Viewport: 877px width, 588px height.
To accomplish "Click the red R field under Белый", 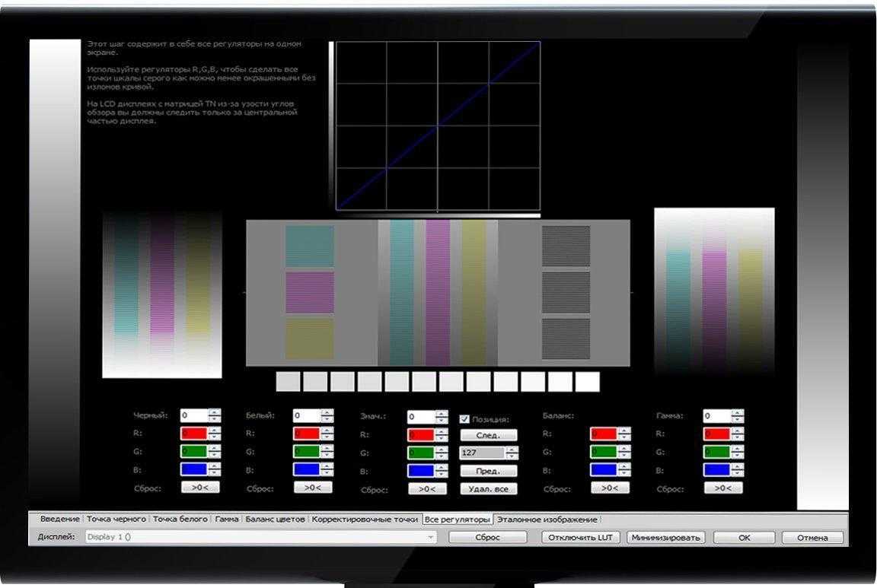I will pyautogui.click(x=306, y=434).
